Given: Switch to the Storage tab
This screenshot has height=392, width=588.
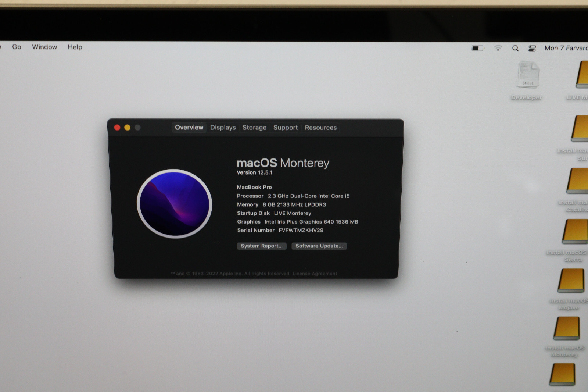Looking at the screenshot, I should point(254,128).
